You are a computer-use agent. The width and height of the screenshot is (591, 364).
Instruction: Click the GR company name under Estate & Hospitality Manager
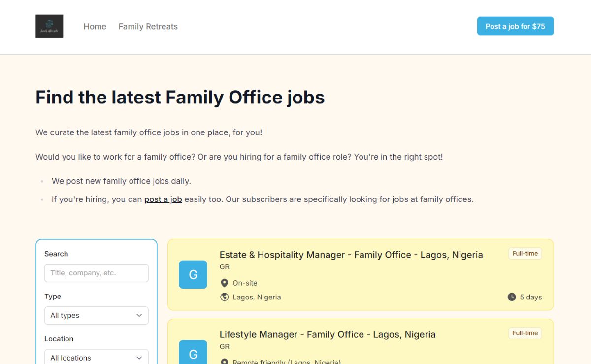pos(225,267)
